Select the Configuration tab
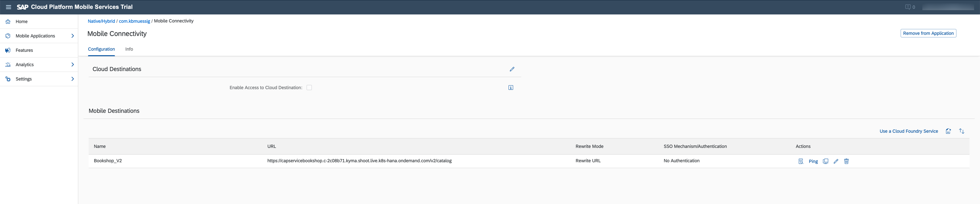The image size is (980, 204). 101,49
